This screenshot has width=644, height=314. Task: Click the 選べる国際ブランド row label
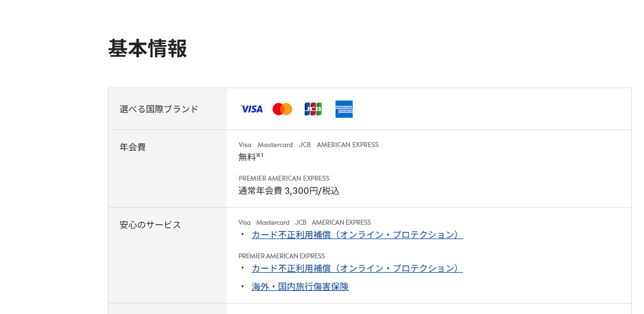tap(159, 109)
